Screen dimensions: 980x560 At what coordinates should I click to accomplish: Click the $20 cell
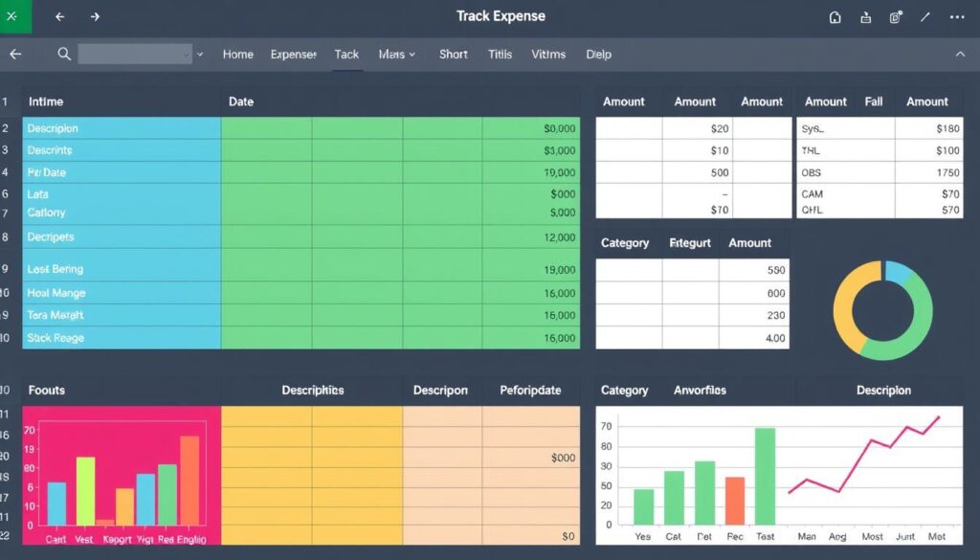point(697,128)
